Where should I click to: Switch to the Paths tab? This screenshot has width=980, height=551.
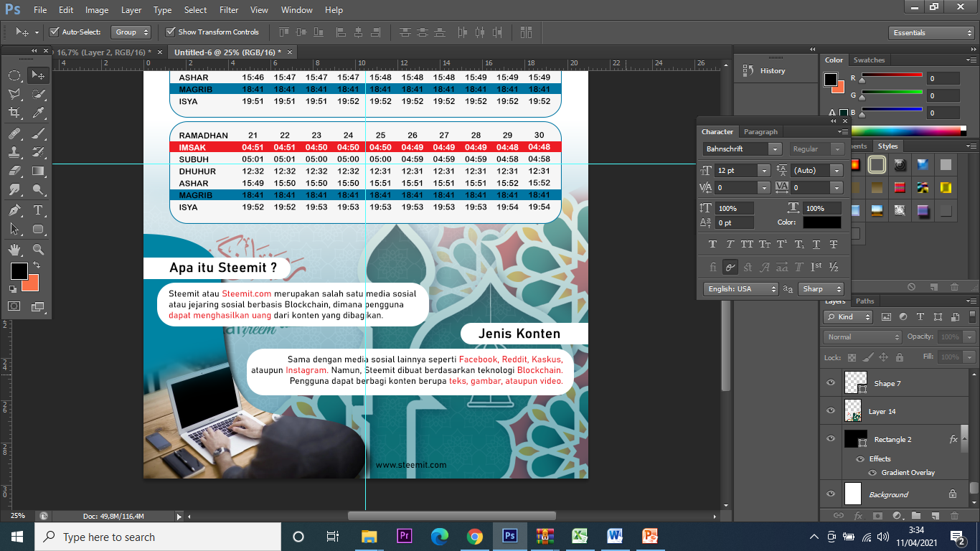click(865, 301)
